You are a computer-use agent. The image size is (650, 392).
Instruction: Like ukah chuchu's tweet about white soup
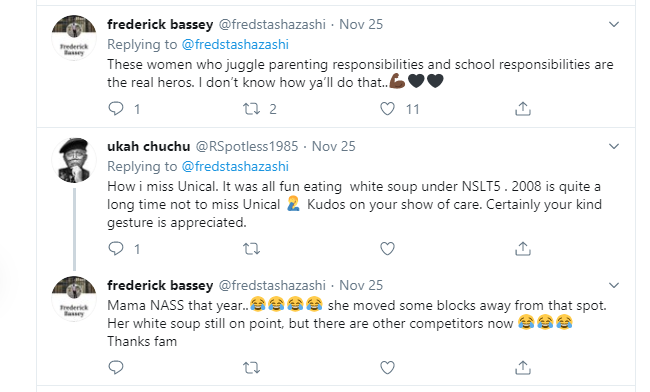[387, 249]
